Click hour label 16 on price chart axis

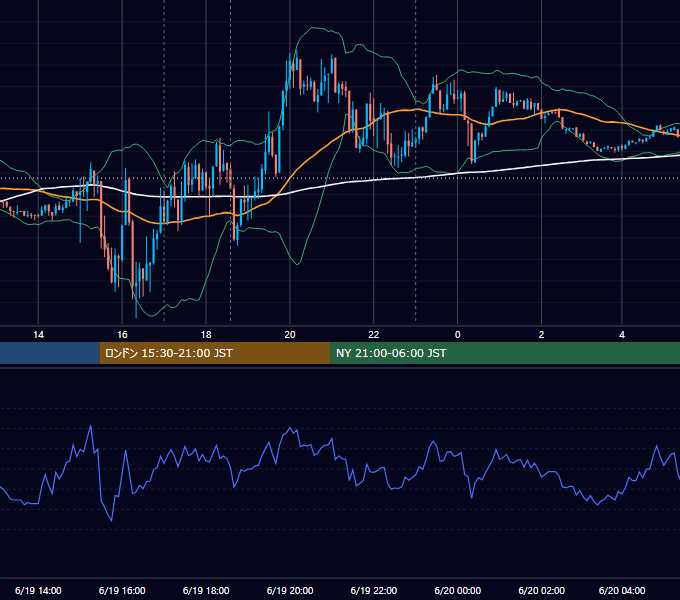tap(122, 335)
